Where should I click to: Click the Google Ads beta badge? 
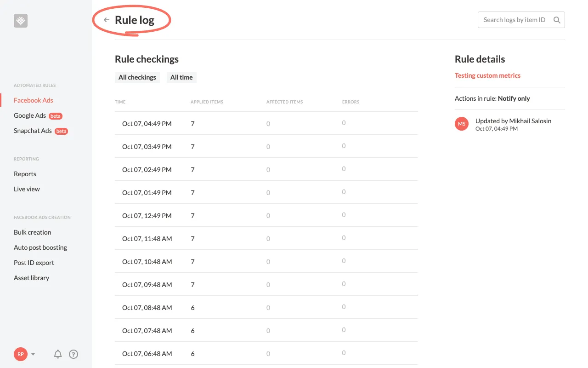pyautogui.click(x=55, y=116)
